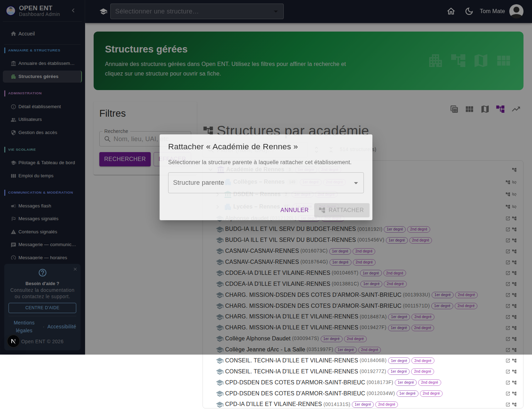Toggle dark mode with the moon icon
Viewport: 532px width, 417px height.
click(x=469, y=11)
